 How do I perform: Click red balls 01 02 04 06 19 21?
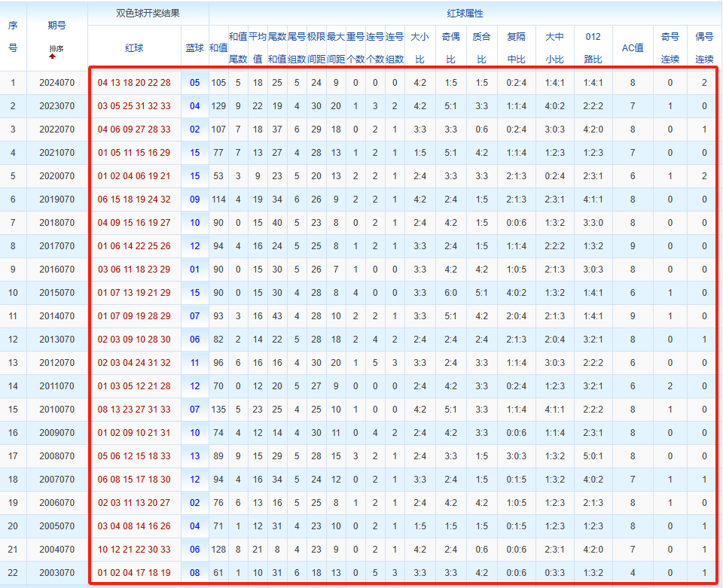[134, 176]
